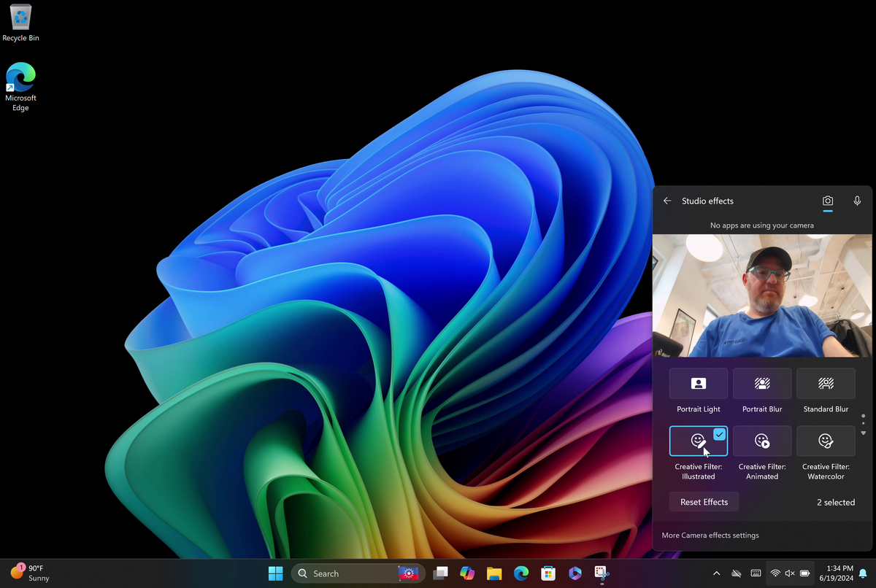
Task: Toggle the Portrait Blur effect
Action: pos(762,383)
